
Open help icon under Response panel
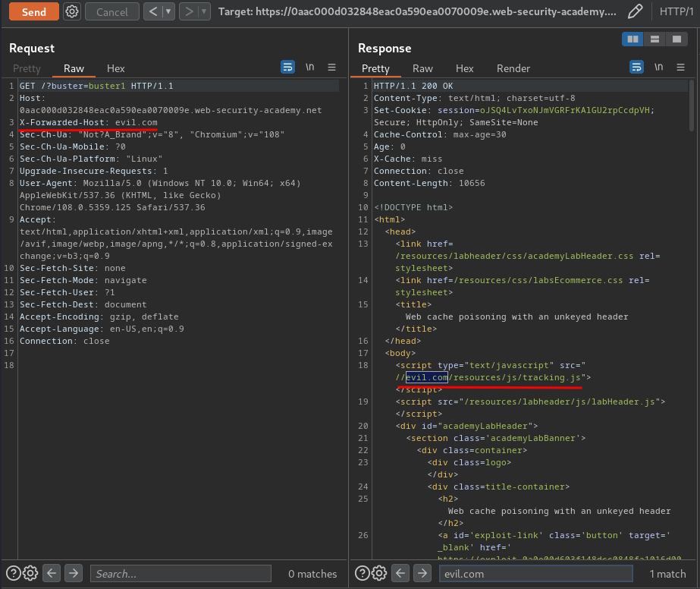(362, 573)
